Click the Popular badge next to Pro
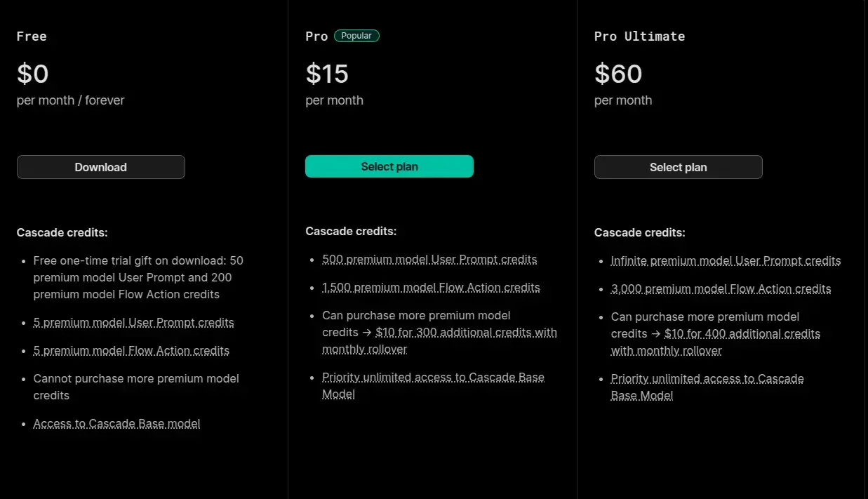 (356, 36)
